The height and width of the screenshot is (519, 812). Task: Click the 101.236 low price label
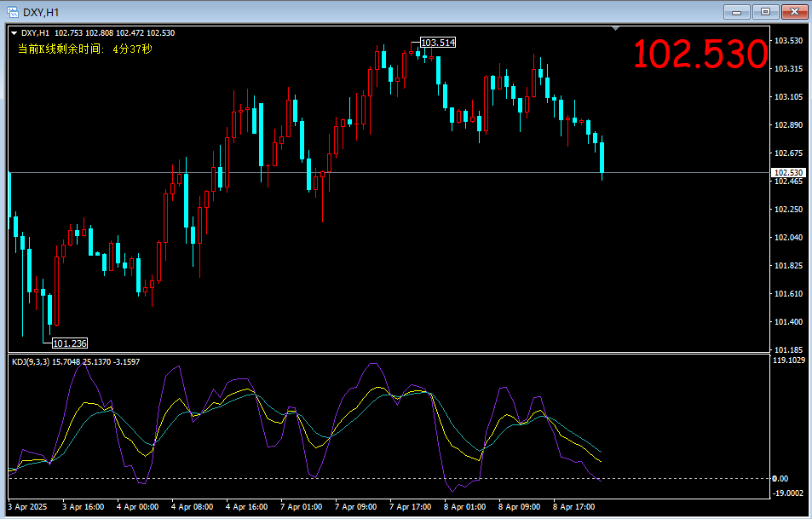point(69,343)
